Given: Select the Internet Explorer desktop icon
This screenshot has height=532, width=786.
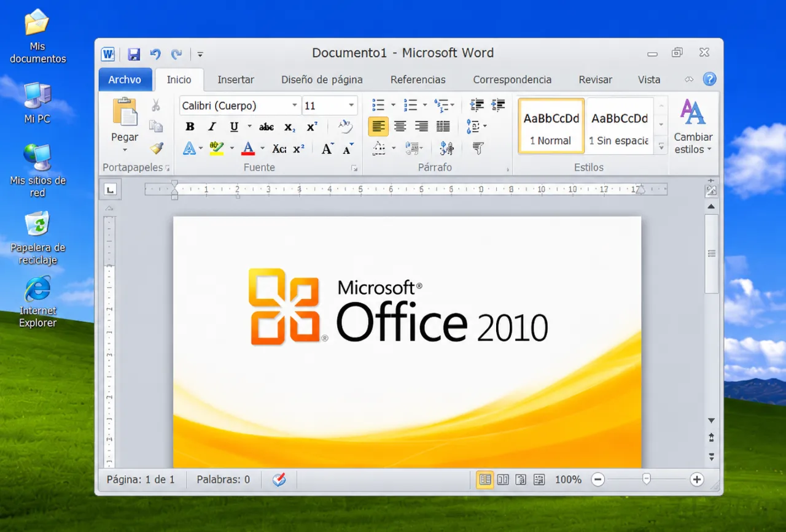Looking at the screenshot, I should (37, 301).
